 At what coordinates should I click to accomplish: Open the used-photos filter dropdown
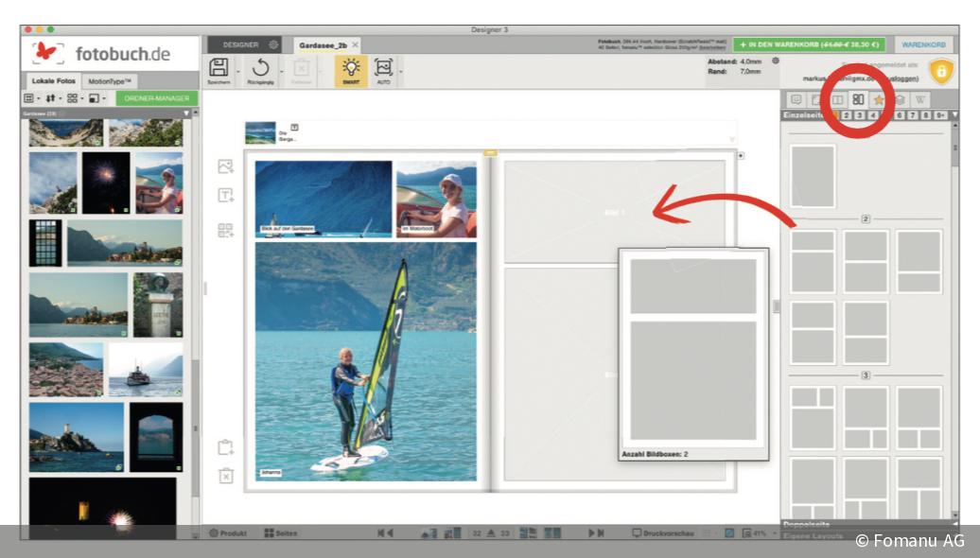96,98
